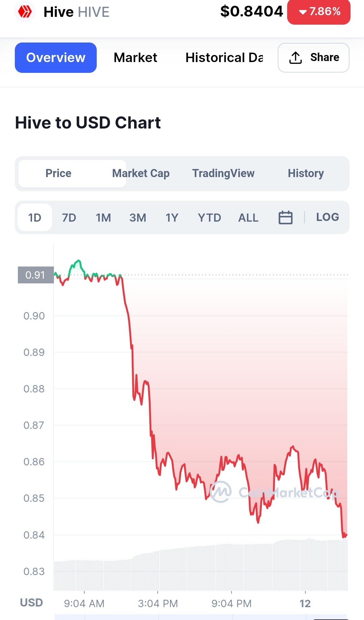Screen dimensions: 364x620
Task: Show the 1Y price range
Action: pyautogui.click(x=172, y=218)
